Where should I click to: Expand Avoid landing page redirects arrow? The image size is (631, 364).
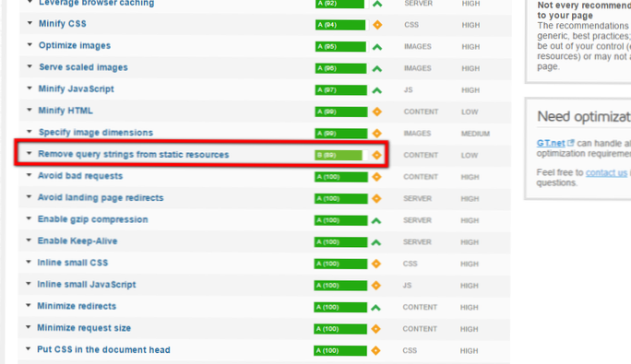click(x=29, y=197)
